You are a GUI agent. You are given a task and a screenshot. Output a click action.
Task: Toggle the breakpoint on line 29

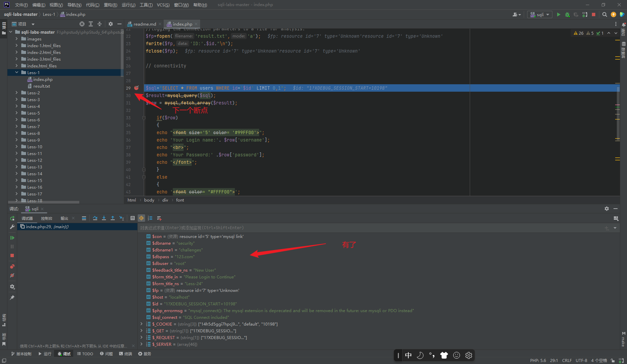(136, 88)
